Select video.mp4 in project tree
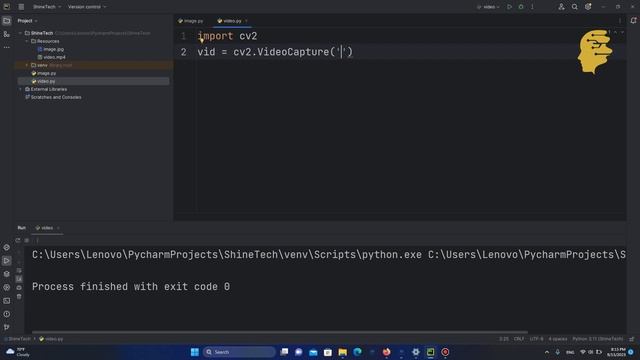This screenshot has height=360, width=640. pos(51,57)
